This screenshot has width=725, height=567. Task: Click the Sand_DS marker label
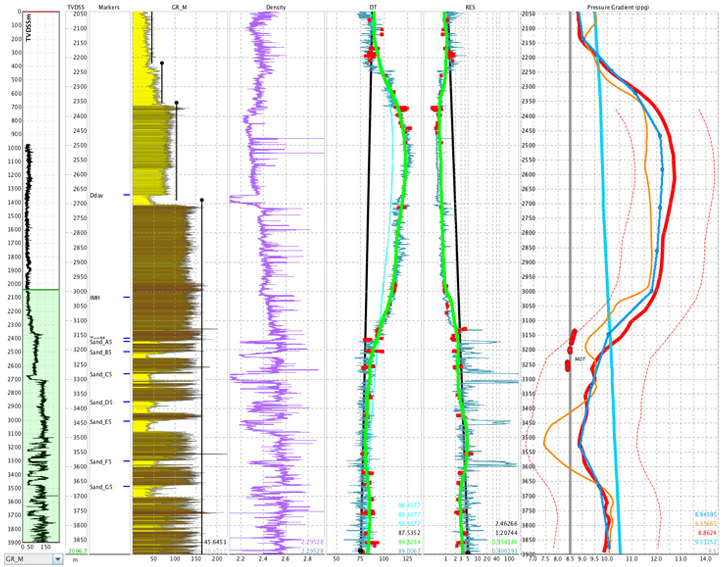pos(101,402)
